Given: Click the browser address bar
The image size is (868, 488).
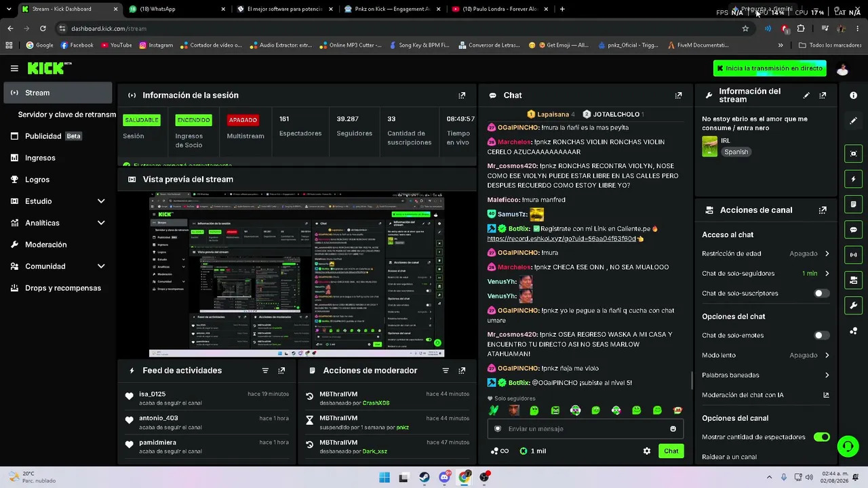Looking at the screenshot, I should (x=400, y=28).
